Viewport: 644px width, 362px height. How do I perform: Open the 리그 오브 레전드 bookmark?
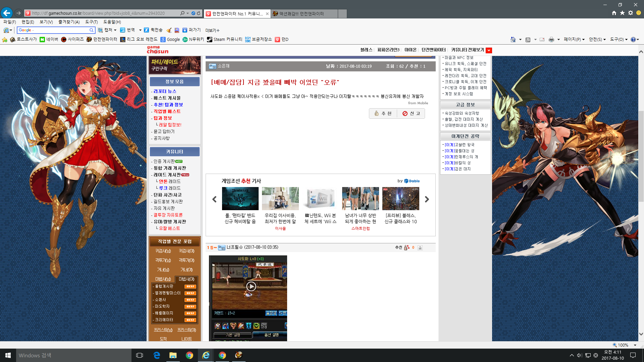point(139,40)
